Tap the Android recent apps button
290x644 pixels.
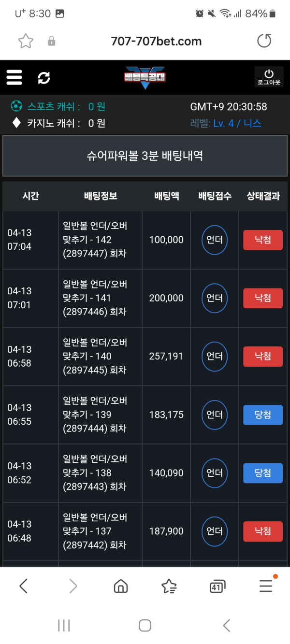pyautogui.click(x=64, y=626)
